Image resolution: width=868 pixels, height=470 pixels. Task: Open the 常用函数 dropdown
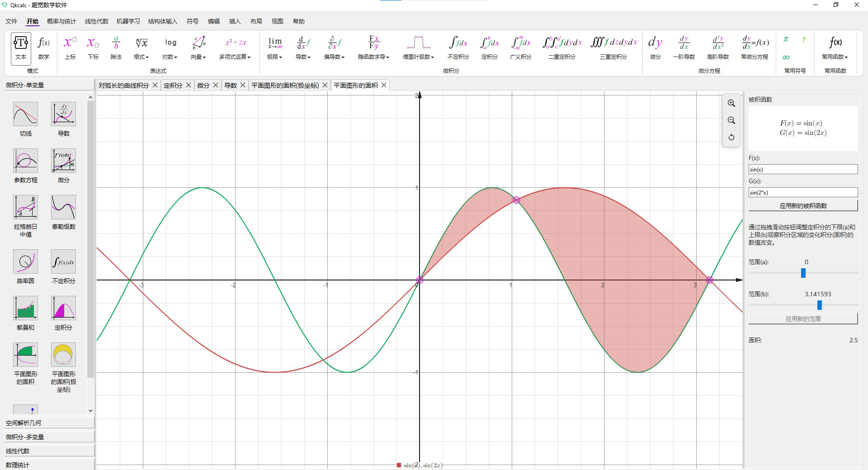pos(835,47)
